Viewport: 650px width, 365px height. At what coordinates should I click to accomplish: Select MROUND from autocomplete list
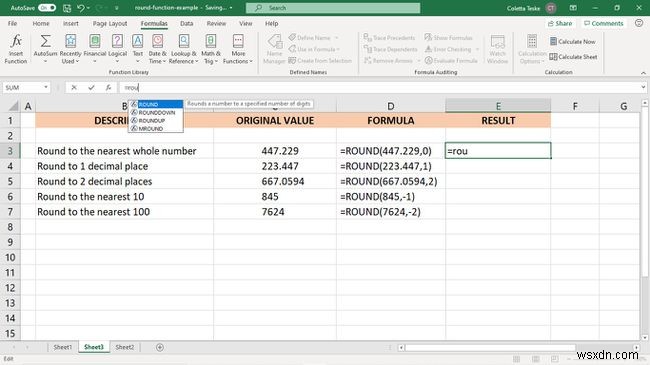pyautogui.click(x=156, y=129)
